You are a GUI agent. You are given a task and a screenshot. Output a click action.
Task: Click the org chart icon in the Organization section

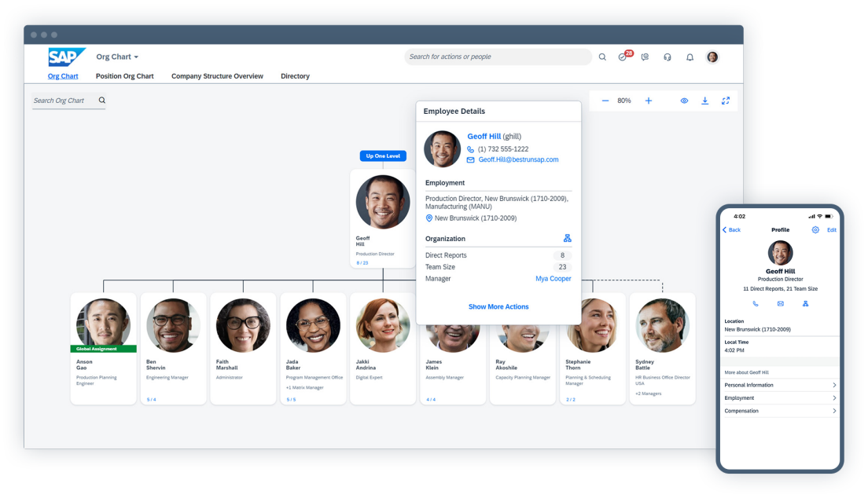pyautogui.click(x=567, y=239)
